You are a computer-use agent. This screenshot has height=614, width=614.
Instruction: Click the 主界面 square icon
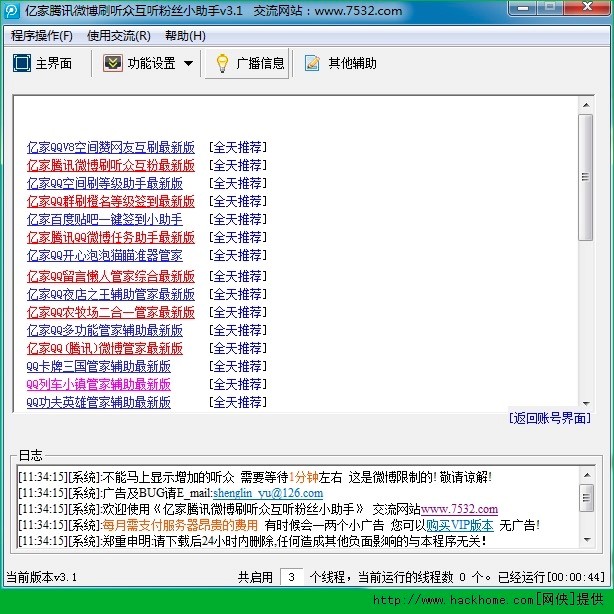22,63
